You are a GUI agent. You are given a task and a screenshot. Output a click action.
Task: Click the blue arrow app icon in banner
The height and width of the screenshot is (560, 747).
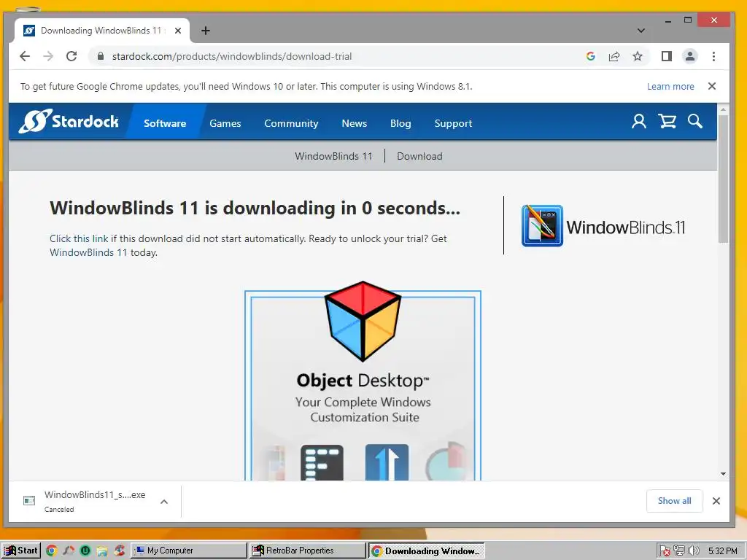point(387,462)
